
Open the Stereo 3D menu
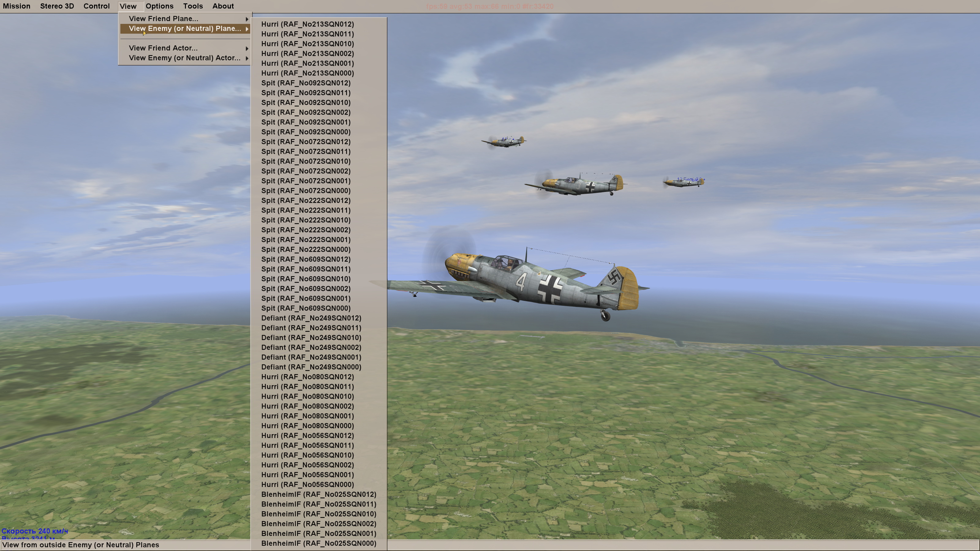[57, 6]
